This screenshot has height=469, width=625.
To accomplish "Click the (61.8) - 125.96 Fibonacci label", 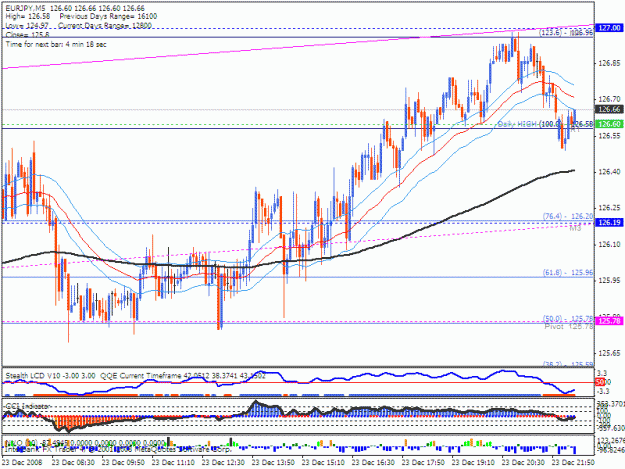I will (x=568, y=273).
